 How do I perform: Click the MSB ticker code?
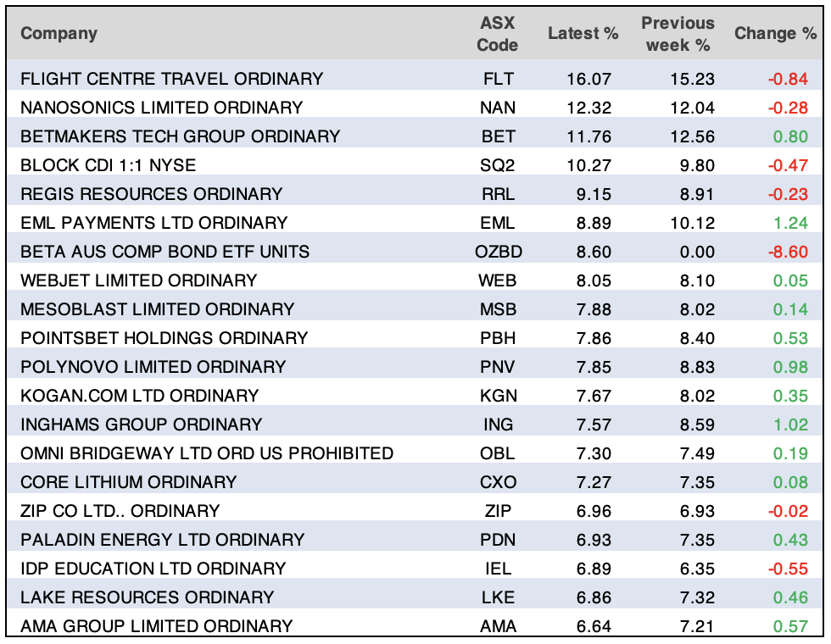tap(497, 309)
